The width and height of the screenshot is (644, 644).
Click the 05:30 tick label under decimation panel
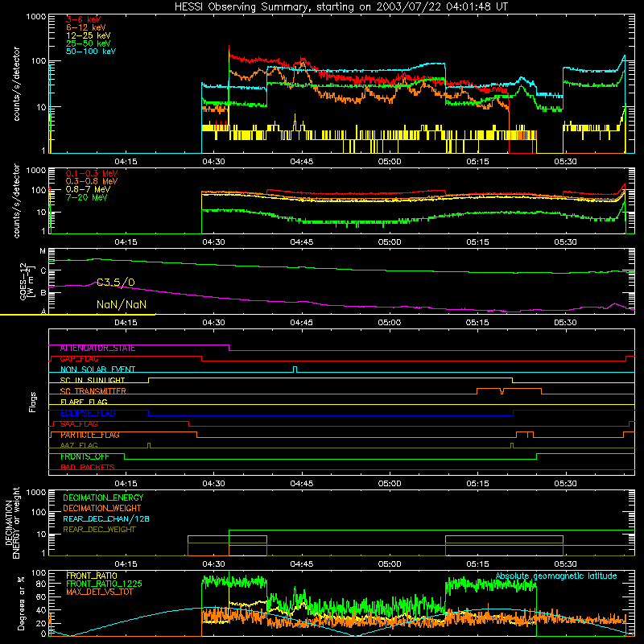[565, 564]
